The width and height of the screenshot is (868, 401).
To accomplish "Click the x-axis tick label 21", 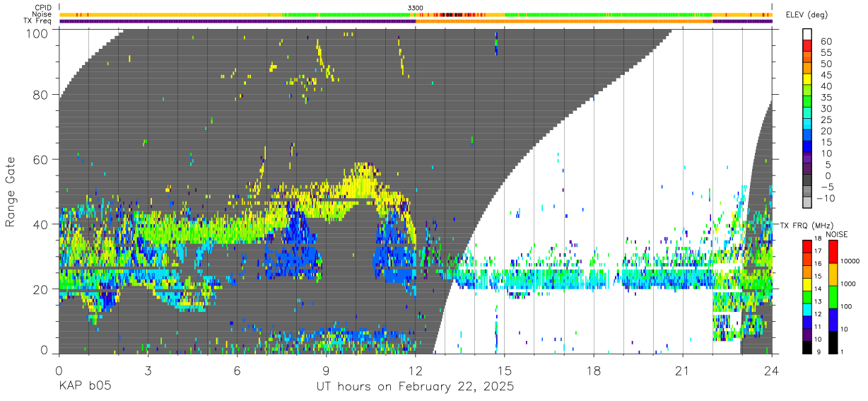I will click(x=683, y=371).
